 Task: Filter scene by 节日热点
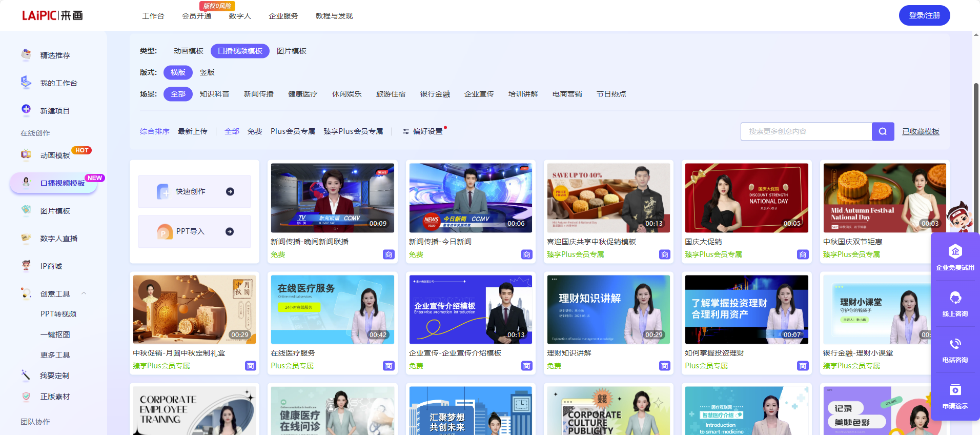click(x=611, y=94)
